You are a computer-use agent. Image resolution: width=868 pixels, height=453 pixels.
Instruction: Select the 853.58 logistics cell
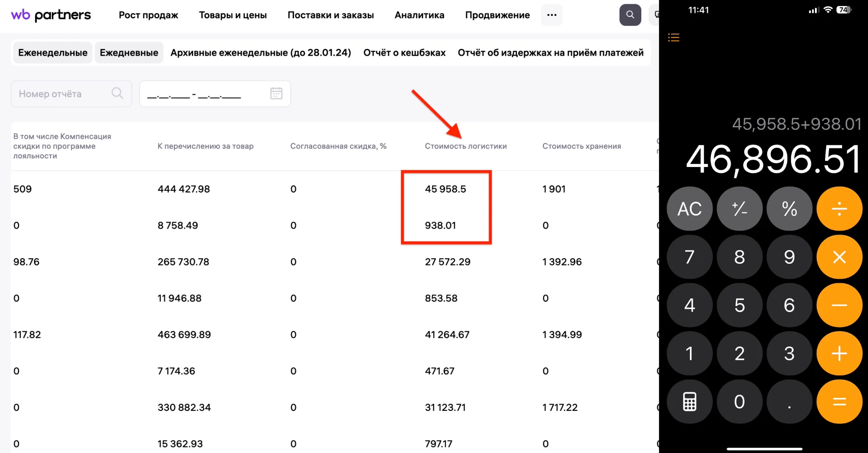(x=441, y=298)
